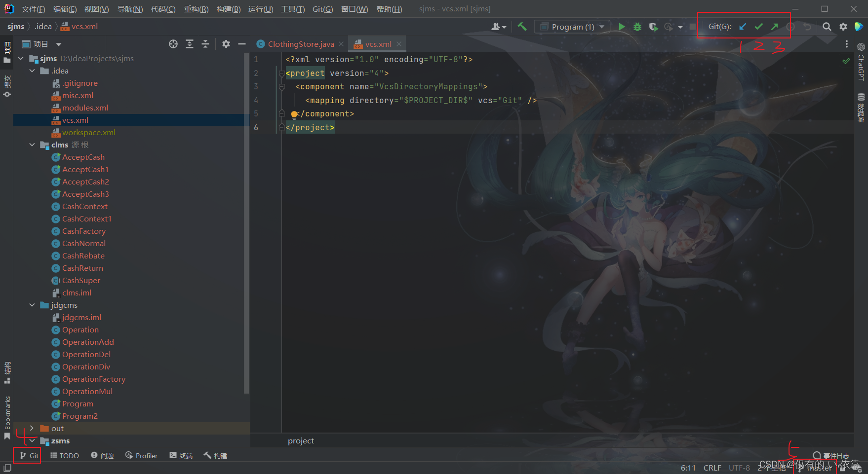Select the CashFactory class in tree
Screen dimensions: 868x474
pyautogui.click(x=84, y=231)
